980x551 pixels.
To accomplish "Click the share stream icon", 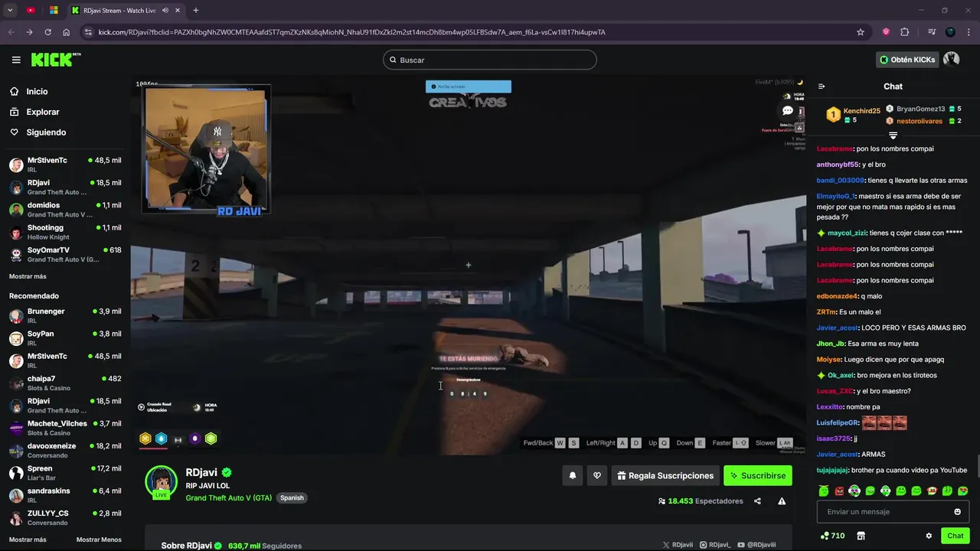I will 757,501.
